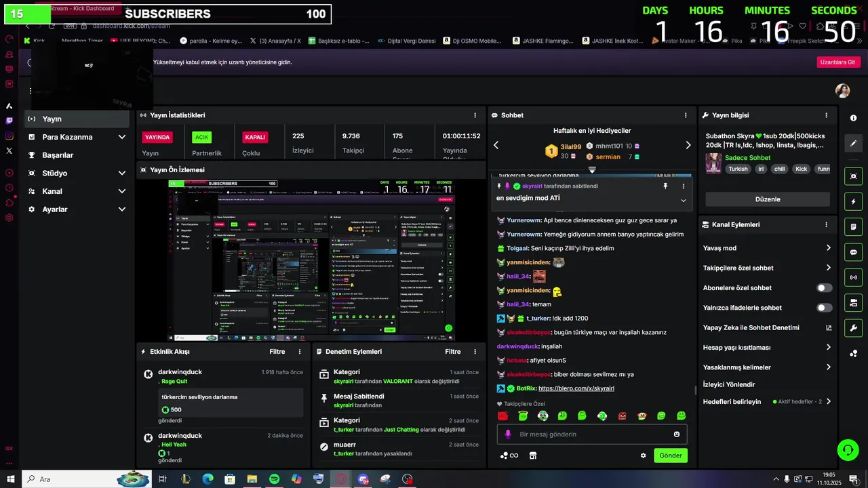Click the Windows taskbar search box
The image size is (868, 488).
click(x=88, y=479)
